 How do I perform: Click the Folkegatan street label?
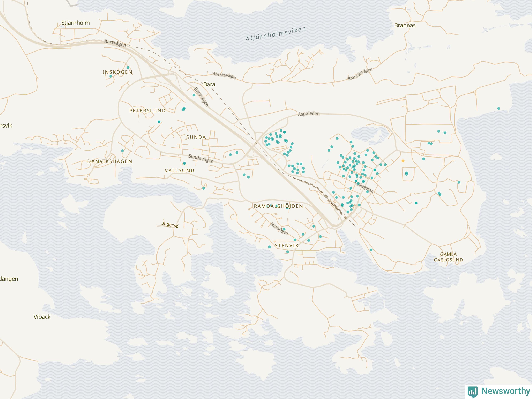point(364,187)
